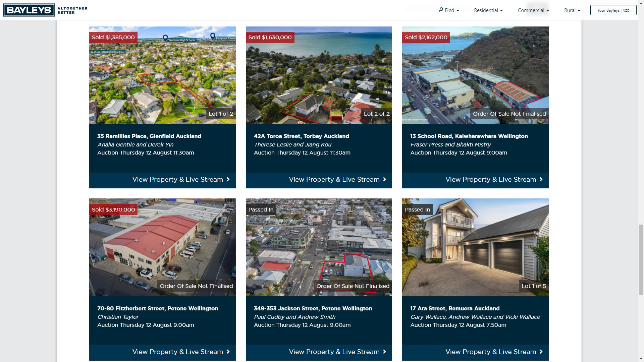Click the Bayleys logo in the header
644x362 pixels.
[29, 10]
